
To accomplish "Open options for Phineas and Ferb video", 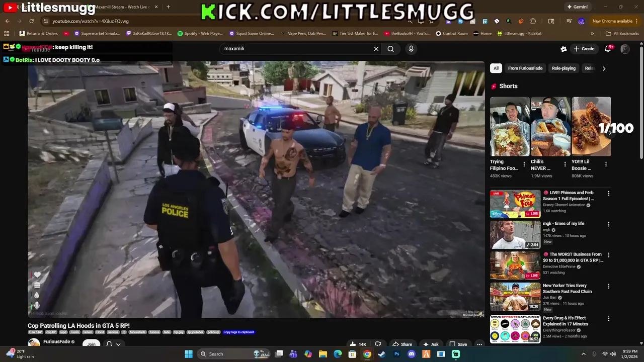I will [608, 194].
